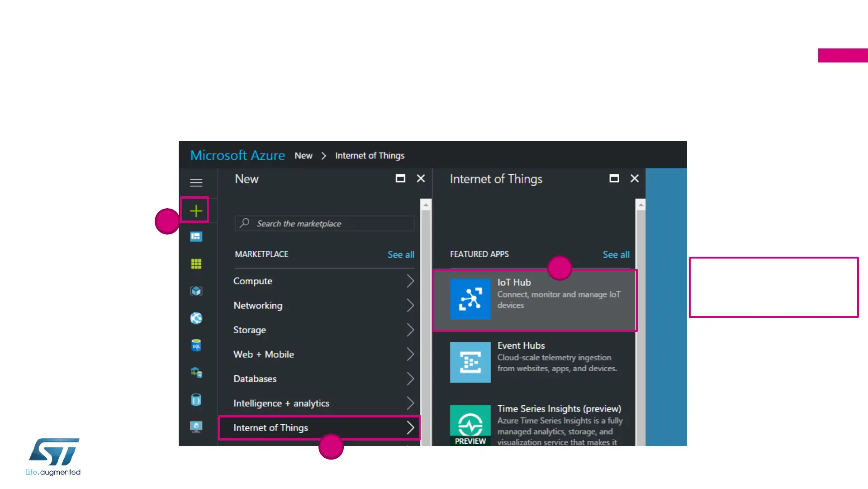Close the New blade
Viewport: 868px width, 489px height.
[x=421, y=178]
